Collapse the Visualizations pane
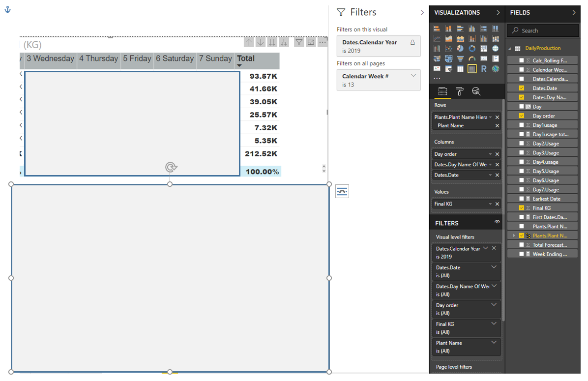Image resolution: width=588 pixels, height=381 pixels. 498,13
